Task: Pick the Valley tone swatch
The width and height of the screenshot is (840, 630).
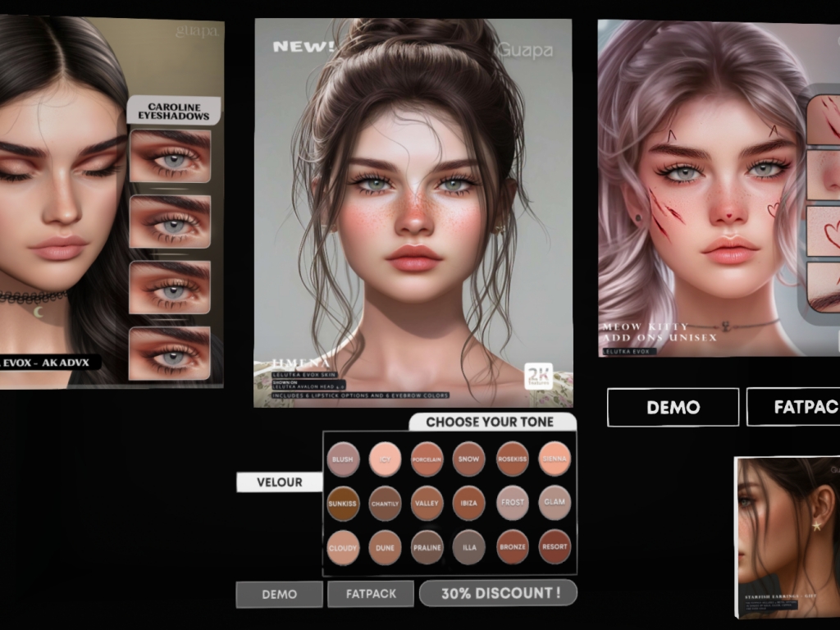Action: [x=427, y=503]
